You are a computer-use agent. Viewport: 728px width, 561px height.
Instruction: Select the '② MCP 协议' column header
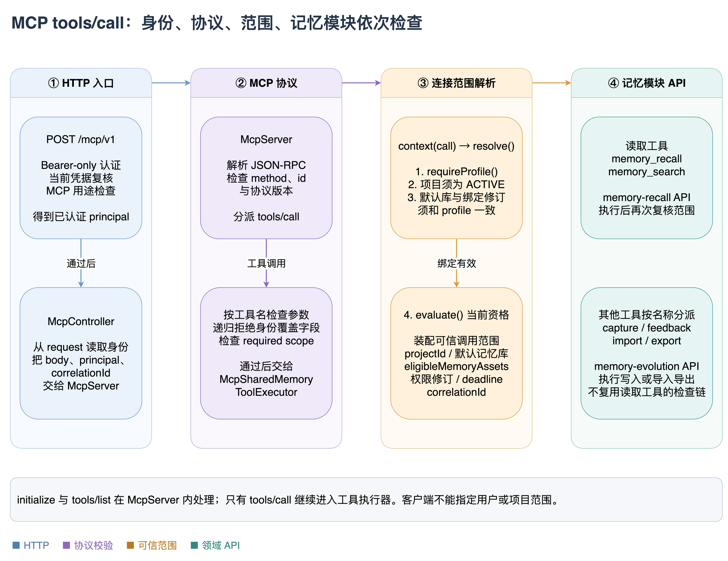266,83
